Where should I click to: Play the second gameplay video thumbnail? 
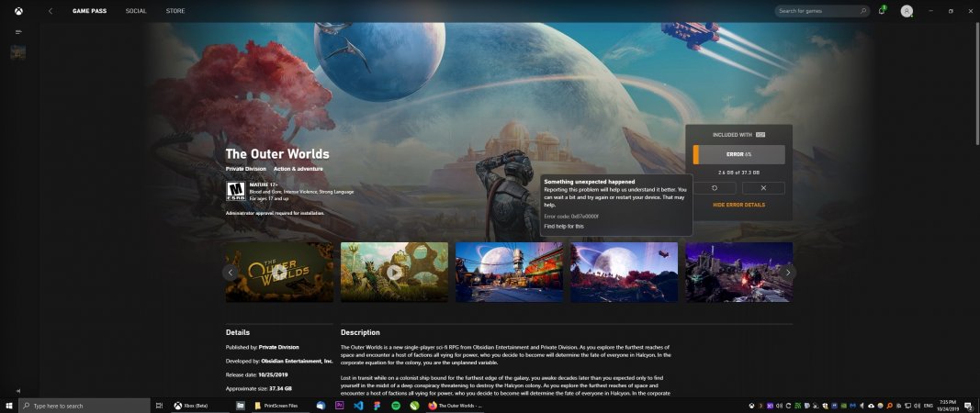pyautogui.click(x=394, y=273)
